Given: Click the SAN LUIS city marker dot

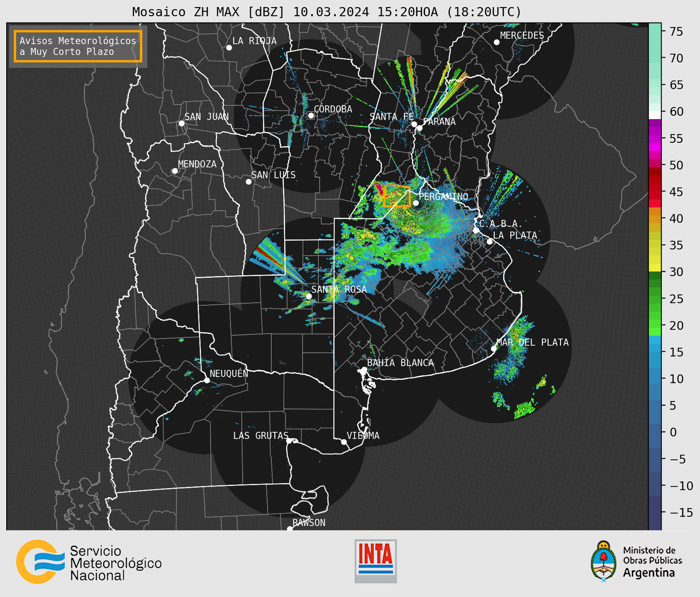Looking at the screenshot, I should 249,182.
